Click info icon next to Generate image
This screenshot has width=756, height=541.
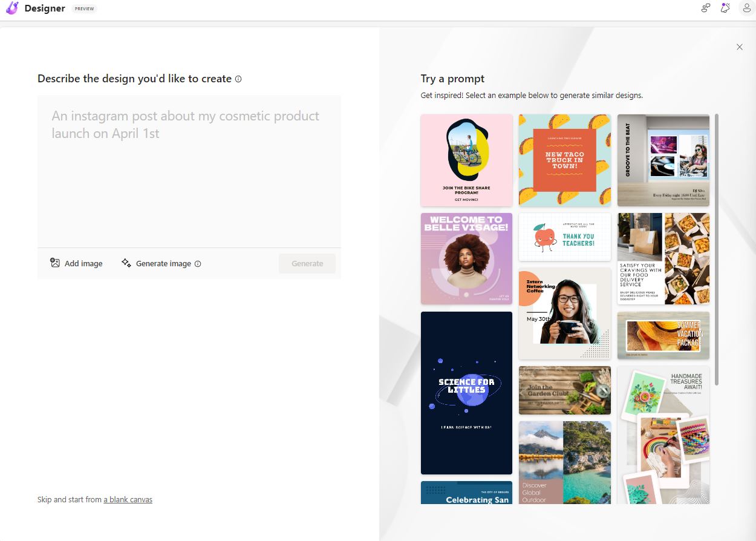pos(198,264)
